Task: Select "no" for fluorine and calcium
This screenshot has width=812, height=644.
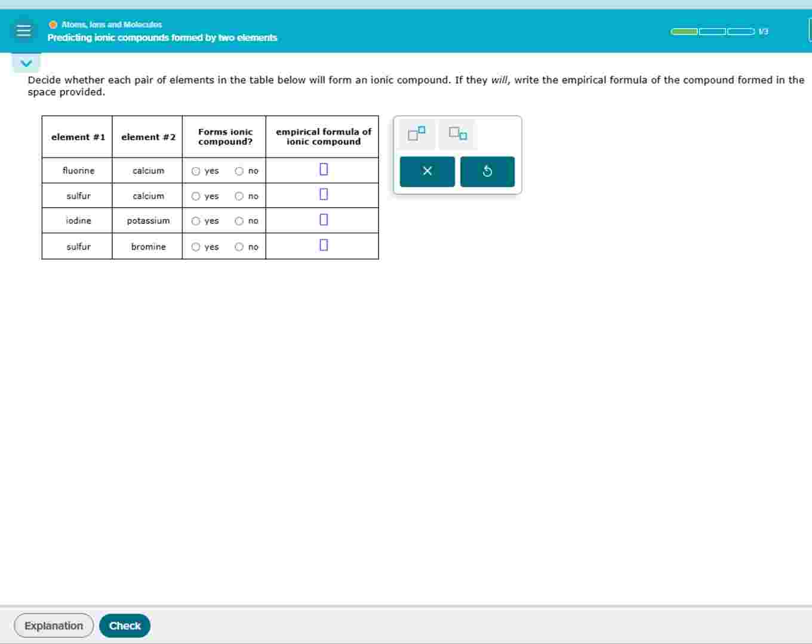Action: (x=239, y=171)
